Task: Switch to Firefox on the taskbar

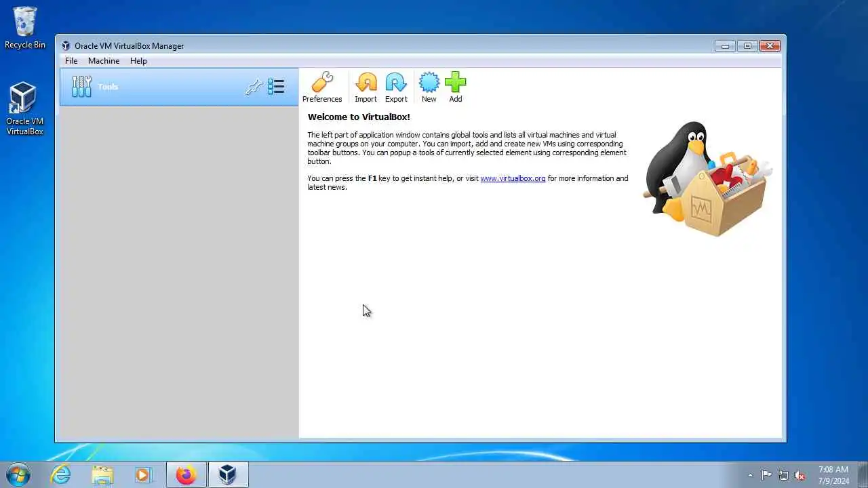Action: coord(186,475)
